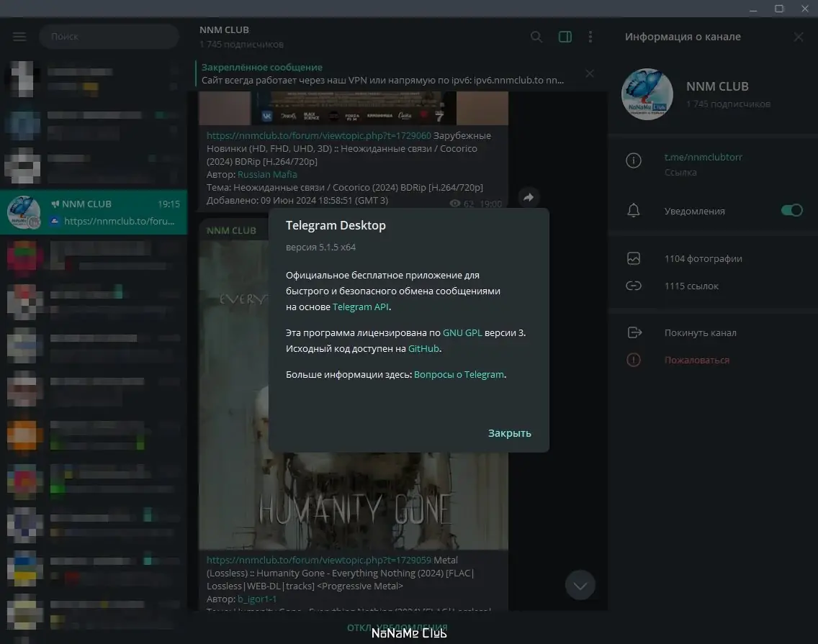818x644 pixels.
Task: Click NNM CLUB sender name on Humanity Gone post
Action: pos(231,230)
